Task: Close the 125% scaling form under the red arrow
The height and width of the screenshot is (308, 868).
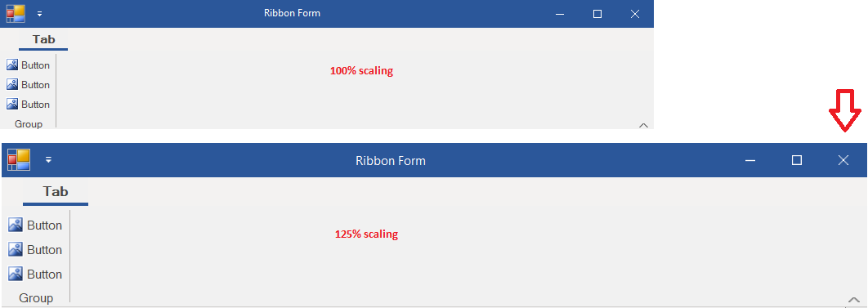Action: coord(843,160)
